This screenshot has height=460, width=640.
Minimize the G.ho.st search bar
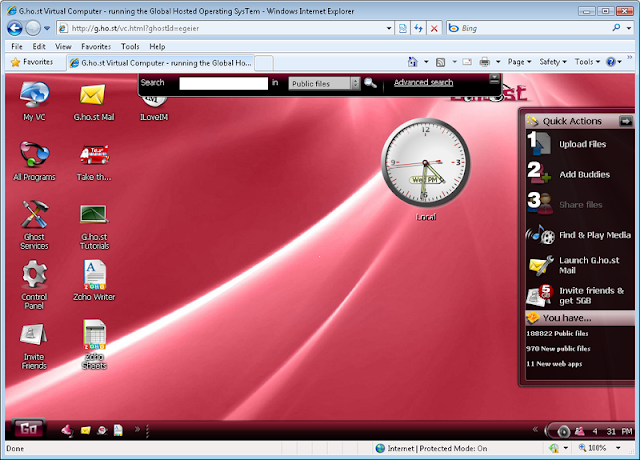click(494, 78)
